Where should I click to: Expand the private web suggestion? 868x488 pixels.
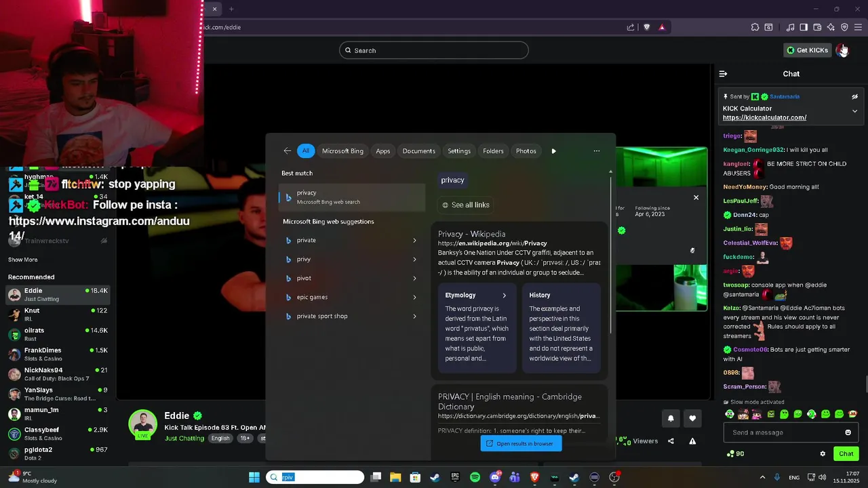pyautogui.click(x=414, y=240)
